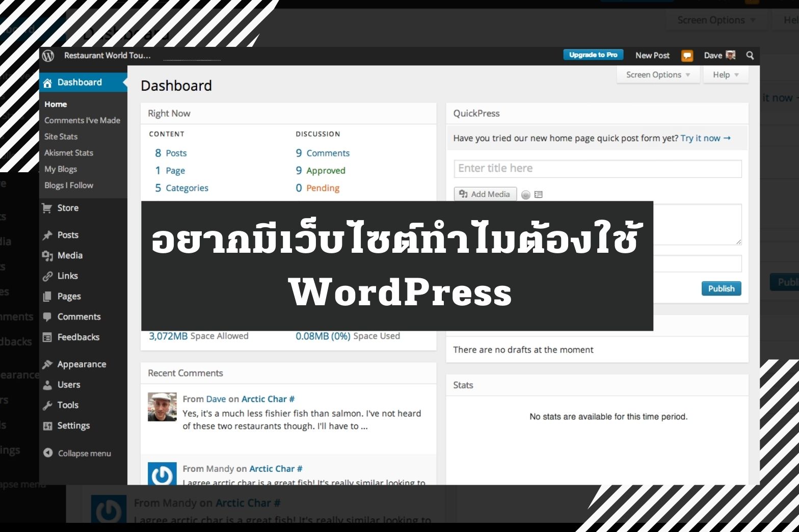Click the 0.08MB (0%) Space Used link

pos(348,336)
